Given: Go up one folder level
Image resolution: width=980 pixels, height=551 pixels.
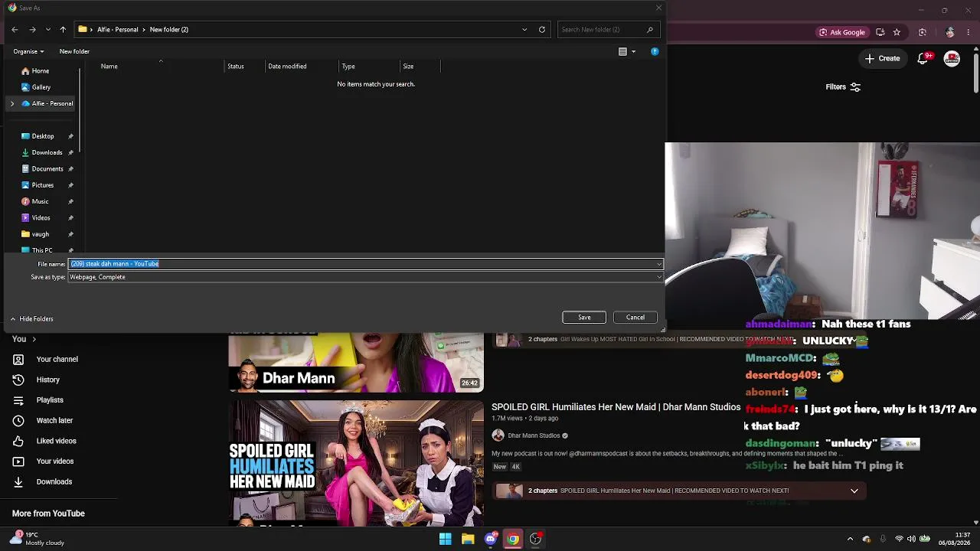Looking at the screenshot, I should click(63, 29).
